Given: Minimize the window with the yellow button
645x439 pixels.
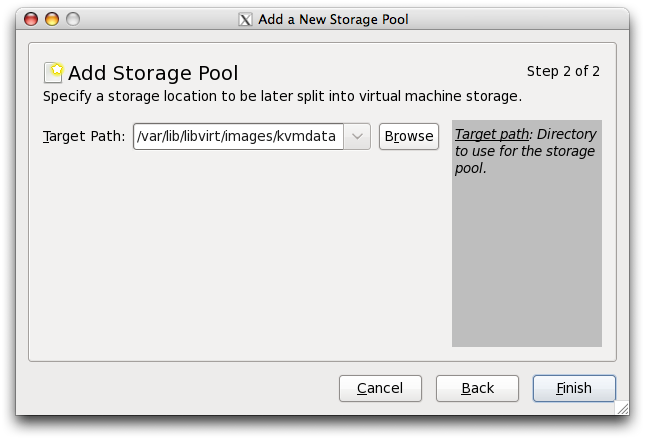Looking at the screenshot, I should click(x=51, y=19).
